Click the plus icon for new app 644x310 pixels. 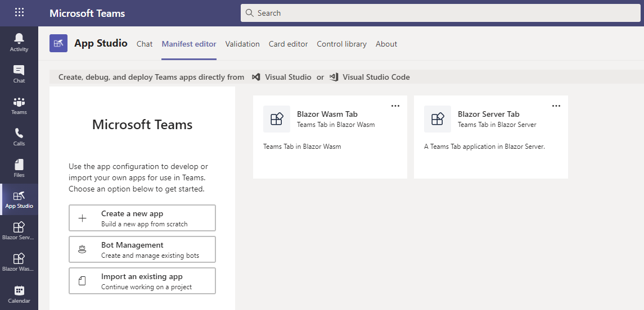click(82, 218)
